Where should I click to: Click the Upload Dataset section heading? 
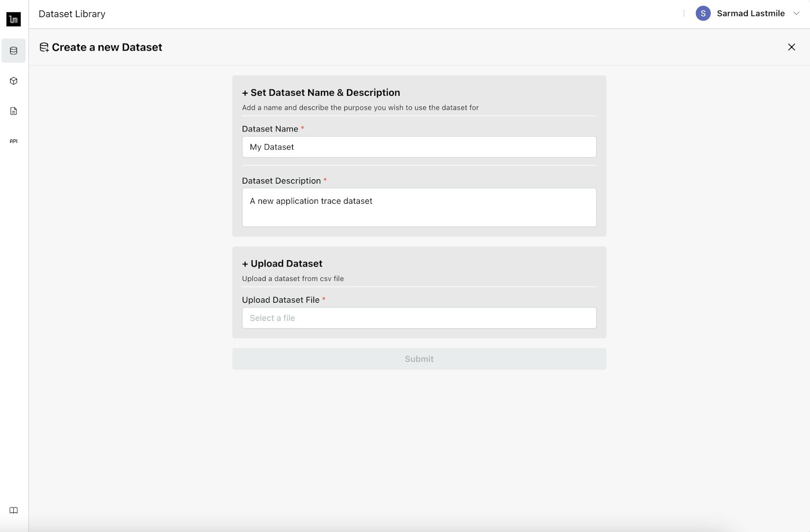tap(282, 263)
